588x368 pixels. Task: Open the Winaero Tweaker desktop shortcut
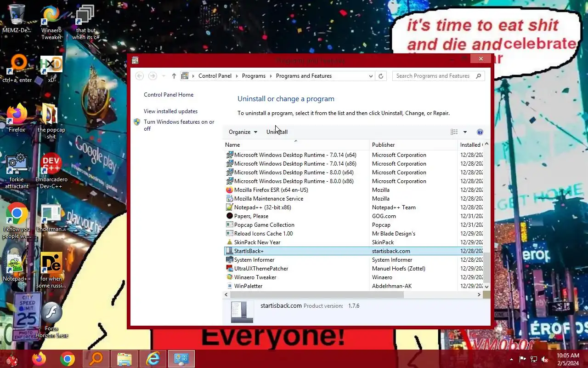click(51, 22)
